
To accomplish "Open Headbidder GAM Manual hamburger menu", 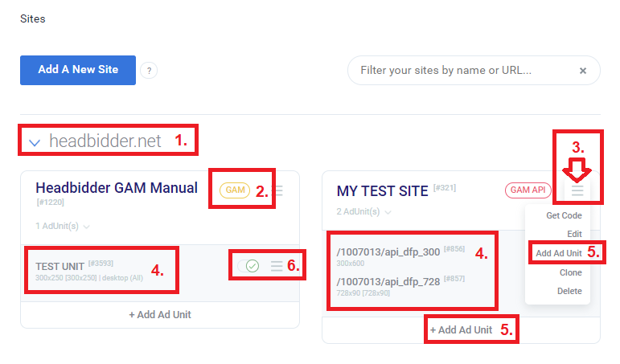I will [x=278, y=190].
